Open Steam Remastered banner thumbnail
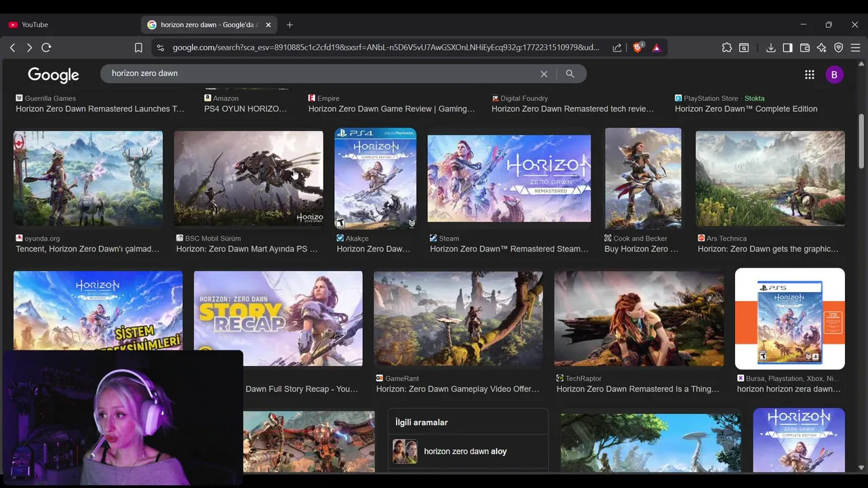 (509, 178)
